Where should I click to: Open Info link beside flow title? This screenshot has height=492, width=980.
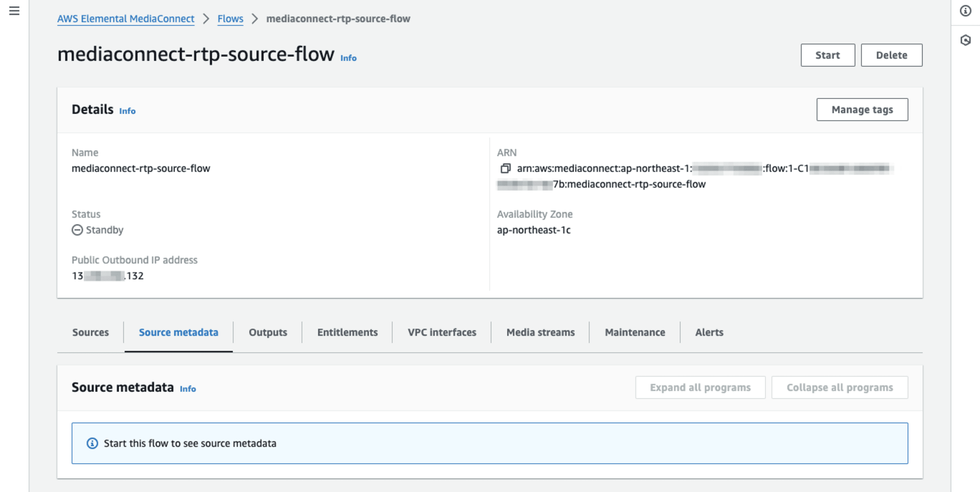[348, 58]
